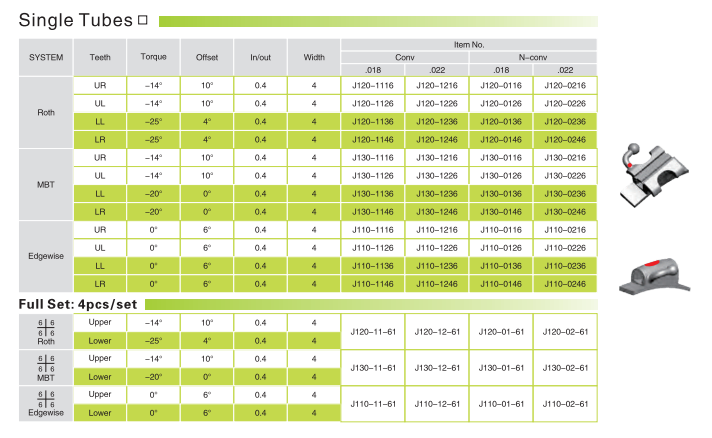Click the Single Tubes heading
This screenshot has height=438, width=712.
(x=76, y=20)
